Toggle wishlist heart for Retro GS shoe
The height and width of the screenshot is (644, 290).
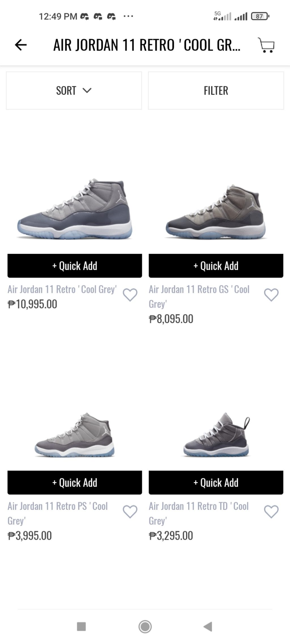(x=271, y=295)
